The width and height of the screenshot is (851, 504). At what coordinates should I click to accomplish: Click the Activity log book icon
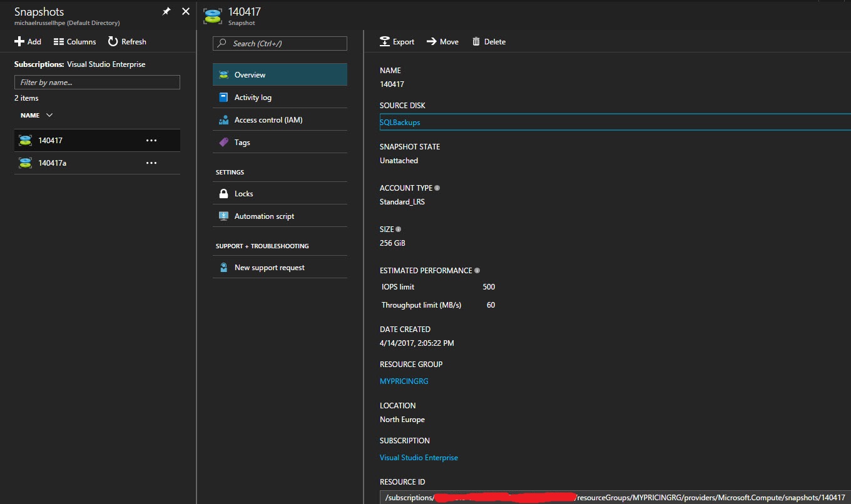pyautogui.click(x=223, y=97)
